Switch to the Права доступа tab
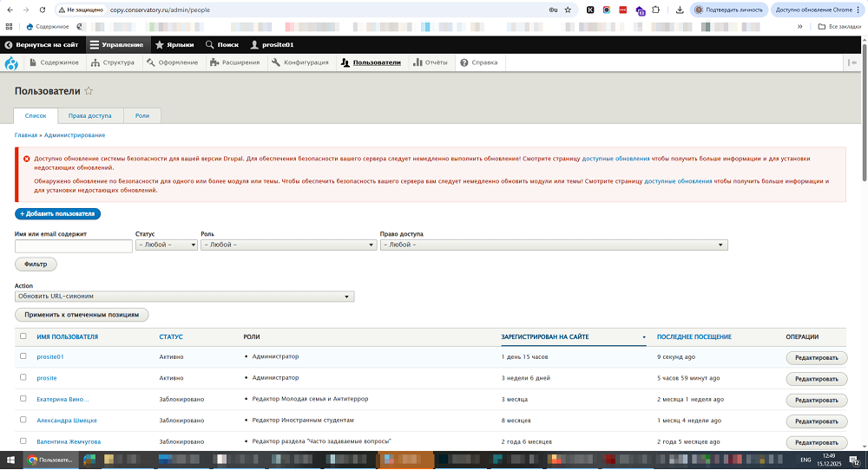 [x=89, y=115]
